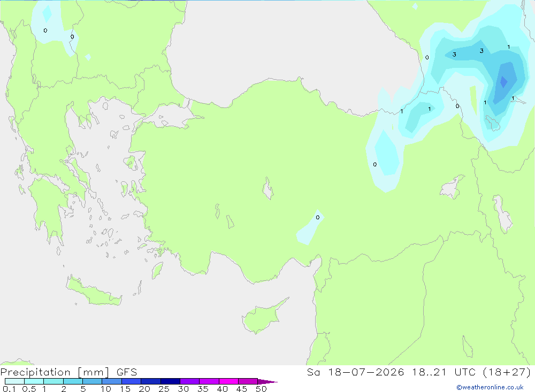This screenshot has height=392, width=535.
Task: Click the 35–40 mm purple legend swatch
Action: click(x=209, y=381)
